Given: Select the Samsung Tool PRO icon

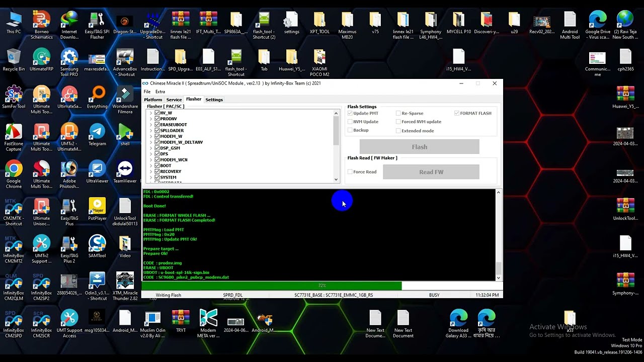Looking at the screenshot, I should pos(69,63).
